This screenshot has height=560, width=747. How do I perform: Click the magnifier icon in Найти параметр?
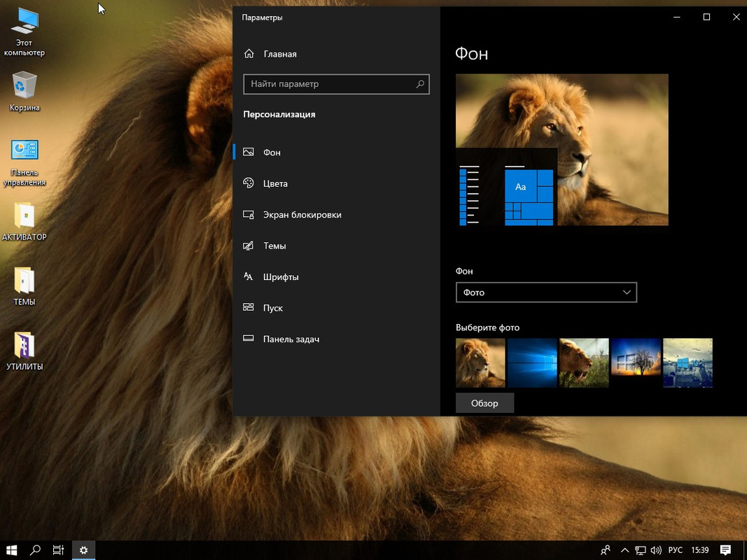pyautogui.click(x=420, y=84)
